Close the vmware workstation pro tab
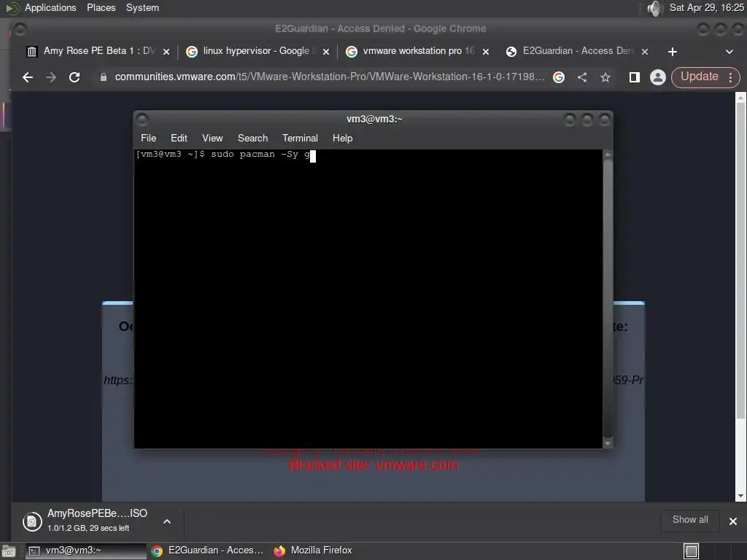This screenshot has height=560, width=747. pos(485,52)
